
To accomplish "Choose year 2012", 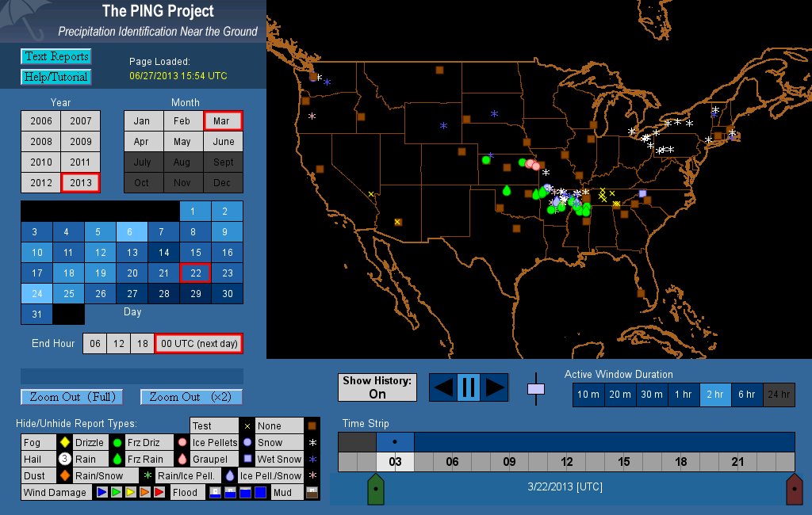I will (41, 183).
